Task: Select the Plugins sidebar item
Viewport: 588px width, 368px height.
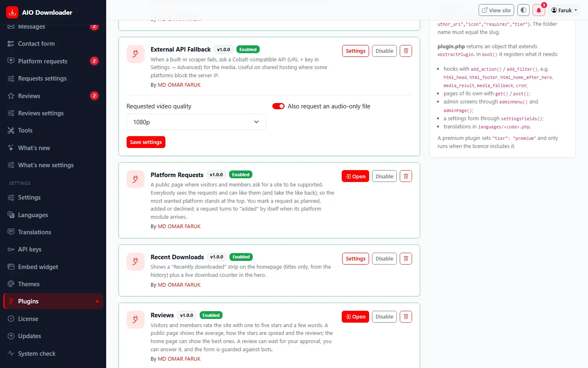Action: pyautogui.click(x=53, y=301)
